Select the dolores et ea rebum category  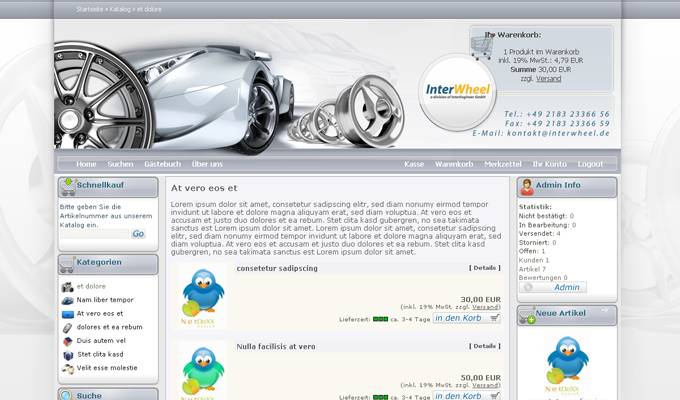(109, 327)
